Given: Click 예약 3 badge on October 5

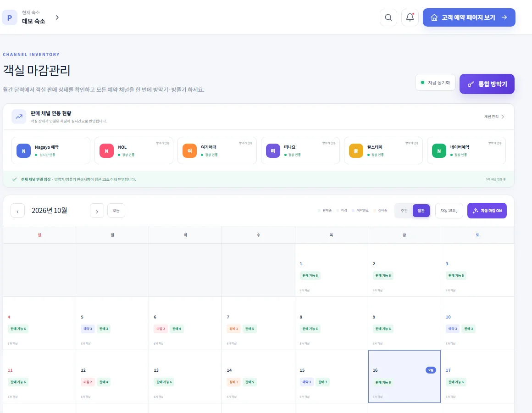Looking at the screenshot, I should pos(88,329).
